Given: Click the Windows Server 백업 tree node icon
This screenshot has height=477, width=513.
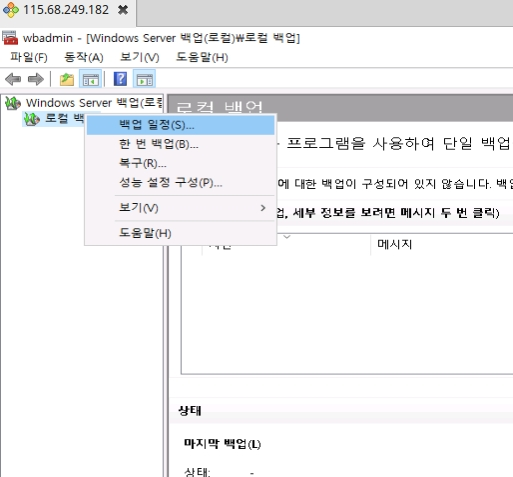Looking at the screenshot, I should [x=13, y=103].
